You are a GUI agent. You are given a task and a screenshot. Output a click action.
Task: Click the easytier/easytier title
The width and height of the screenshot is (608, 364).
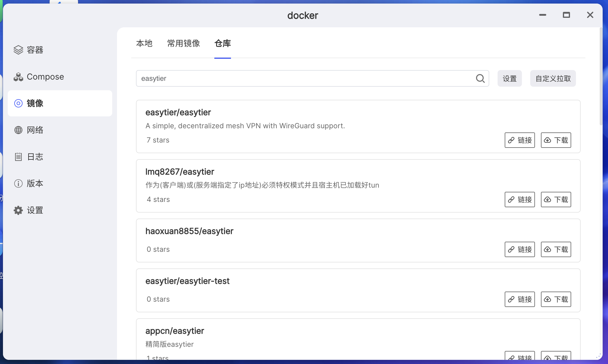click(178, 113)
